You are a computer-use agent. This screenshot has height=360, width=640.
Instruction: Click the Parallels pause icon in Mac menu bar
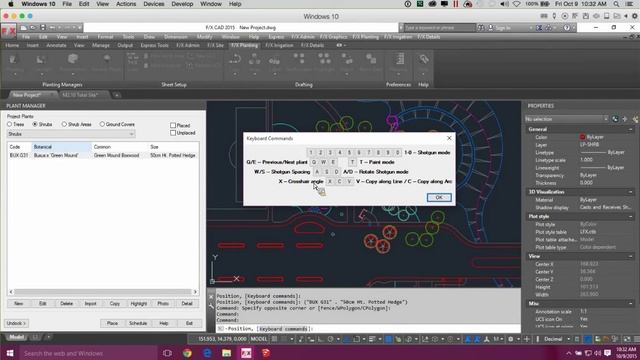[x=456, y=4]
